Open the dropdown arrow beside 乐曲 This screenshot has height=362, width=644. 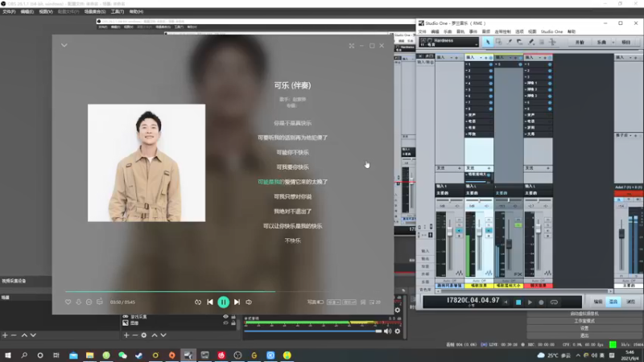click(613, 43)
